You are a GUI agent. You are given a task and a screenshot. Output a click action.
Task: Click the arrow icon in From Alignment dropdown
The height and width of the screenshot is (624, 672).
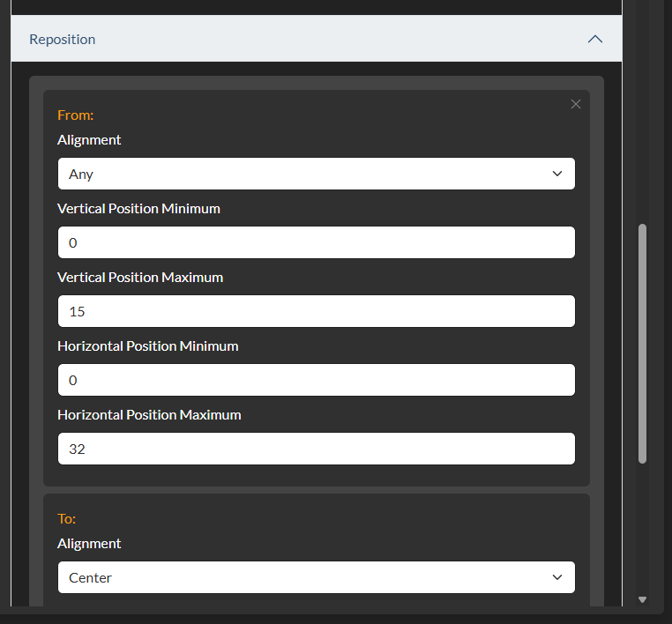557,174
